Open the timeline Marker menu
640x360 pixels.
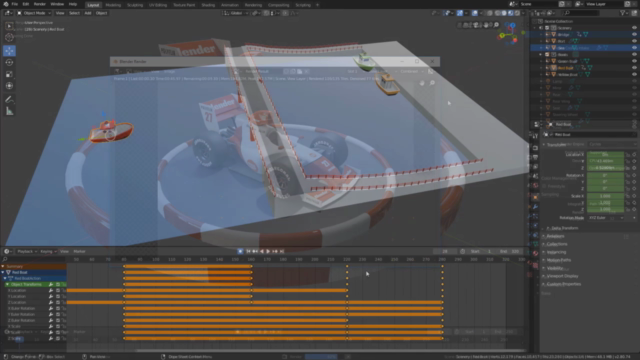point(79,251)
